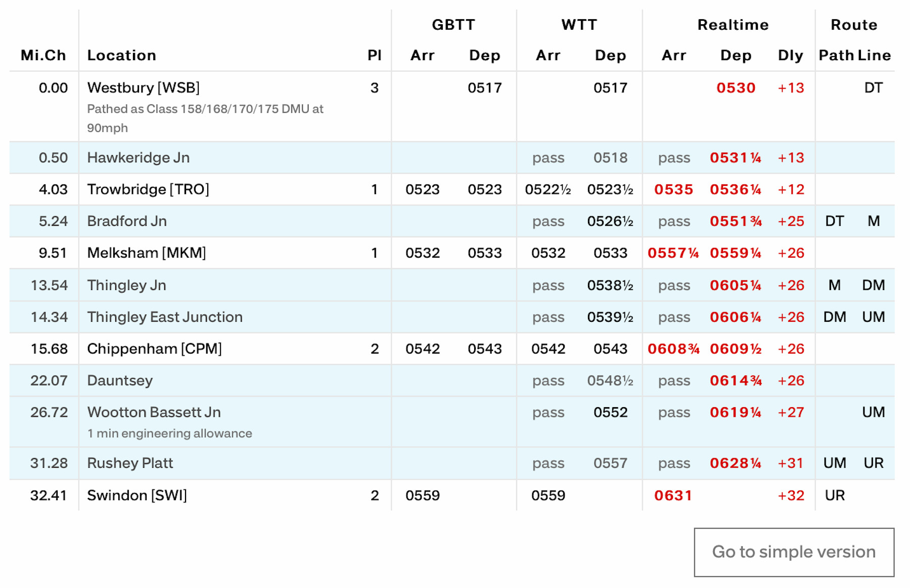Click the Realtime column group header

tap(733, 25)
